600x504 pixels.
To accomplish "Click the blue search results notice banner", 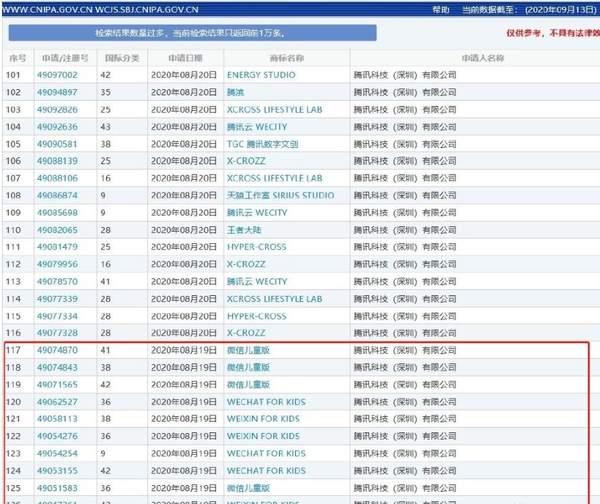I will point(192,33).
